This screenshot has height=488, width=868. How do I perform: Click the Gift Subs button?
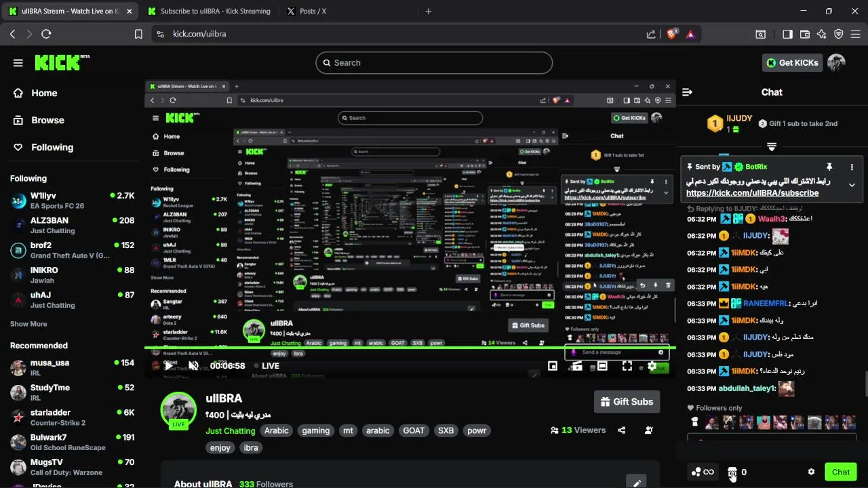[x=627, y=402]
